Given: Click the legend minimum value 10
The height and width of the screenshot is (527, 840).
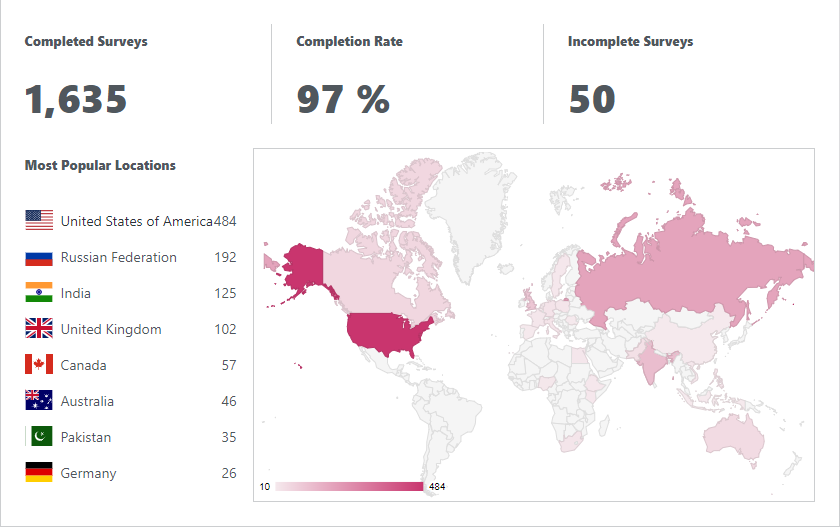Looking at the screenshot, I should click(x=265, y=487).
